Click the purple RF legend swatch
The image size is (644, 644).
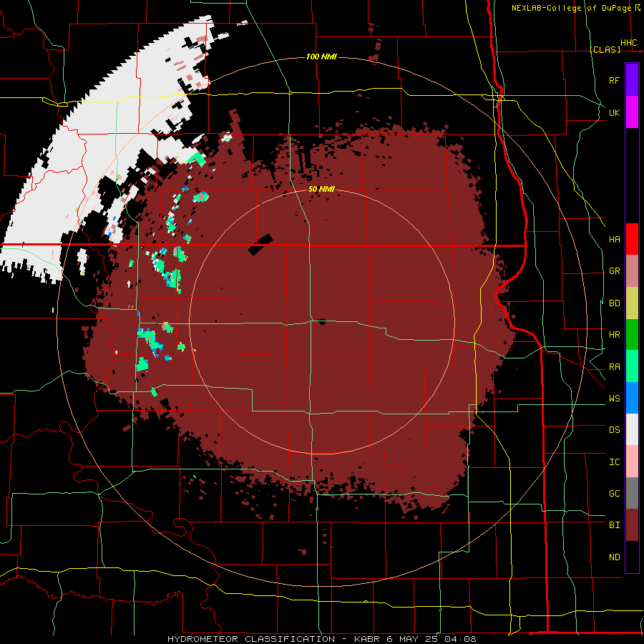coord(632,79)
